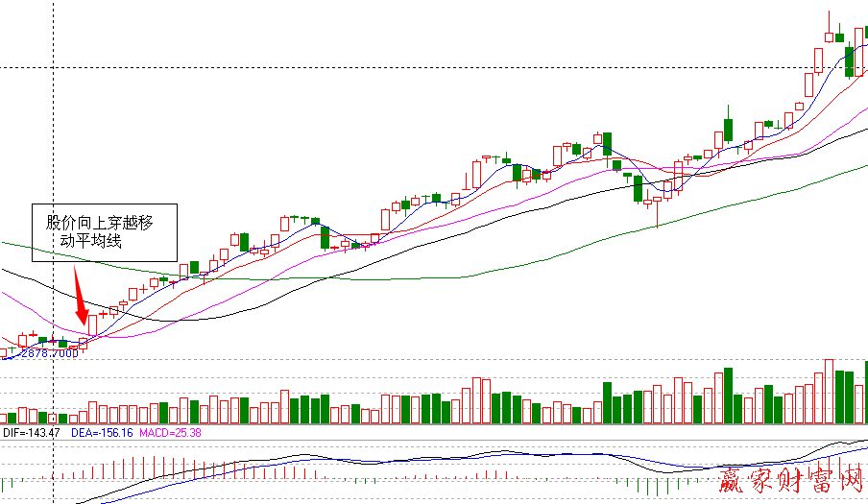Select the tallest red volume bar
Image resolution: width=868 pixels, height=504 pixels.
(828, 391)
